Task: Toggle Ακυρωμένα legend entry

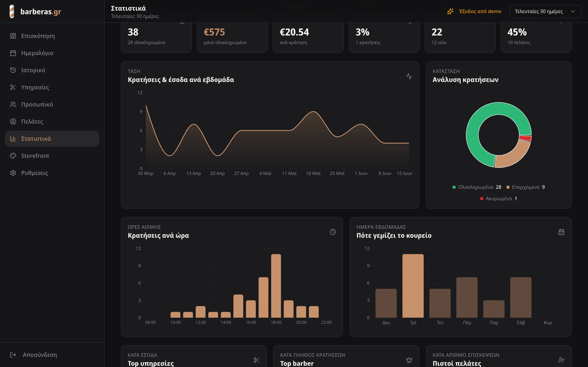Action: (499, 199)
